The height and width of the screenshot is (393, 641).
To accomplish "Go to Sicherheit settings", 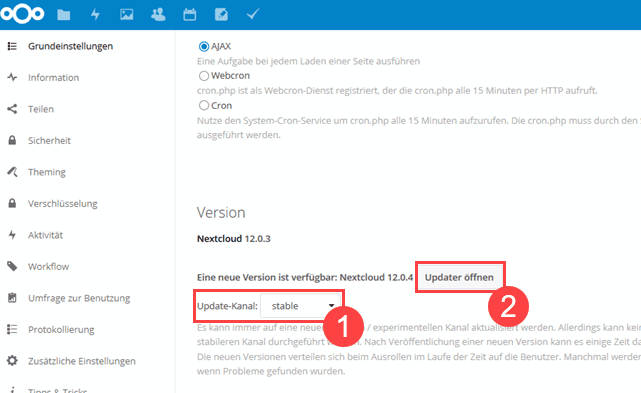I will coord(49,141).
